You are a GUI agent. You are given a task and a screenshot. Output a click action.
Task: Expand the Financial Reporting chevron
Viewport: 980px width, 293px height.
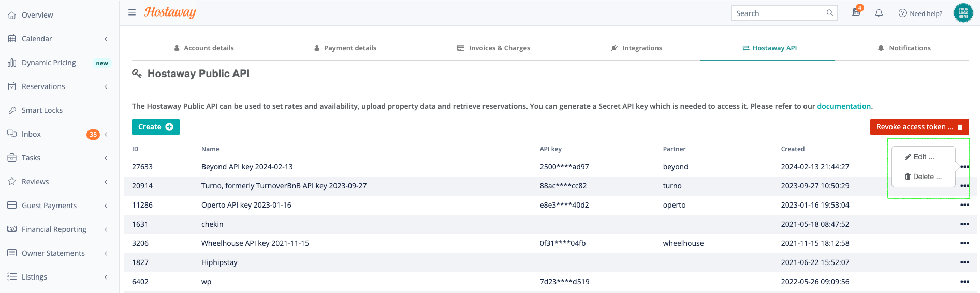click(106, 229)
